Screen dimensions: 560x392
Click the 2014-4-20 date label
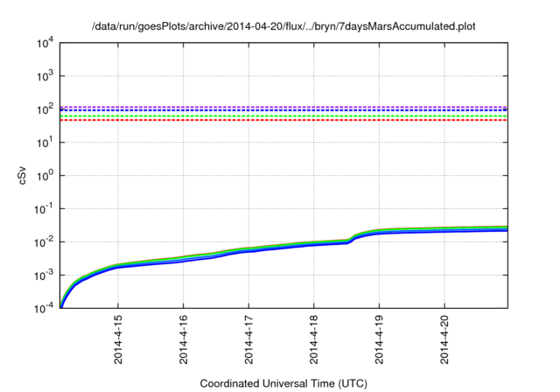[x=444, y=339]
